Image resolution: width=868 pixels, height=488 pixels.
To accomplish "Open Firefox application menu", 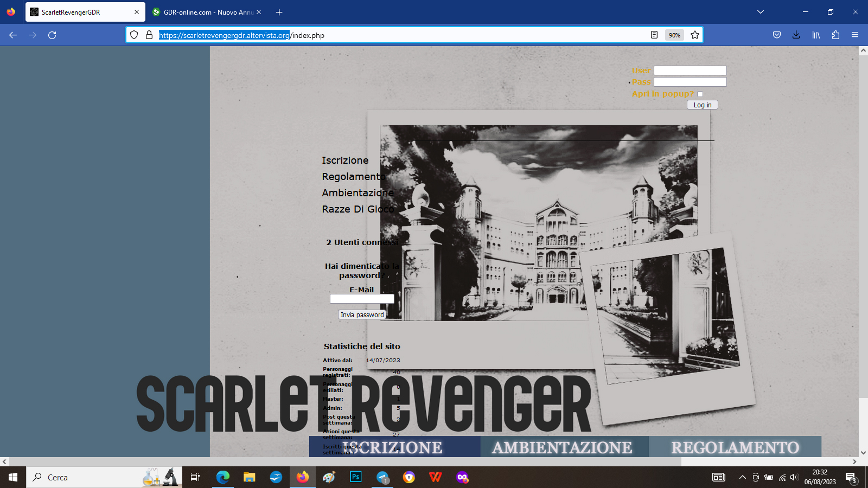I will coord(855,35).
